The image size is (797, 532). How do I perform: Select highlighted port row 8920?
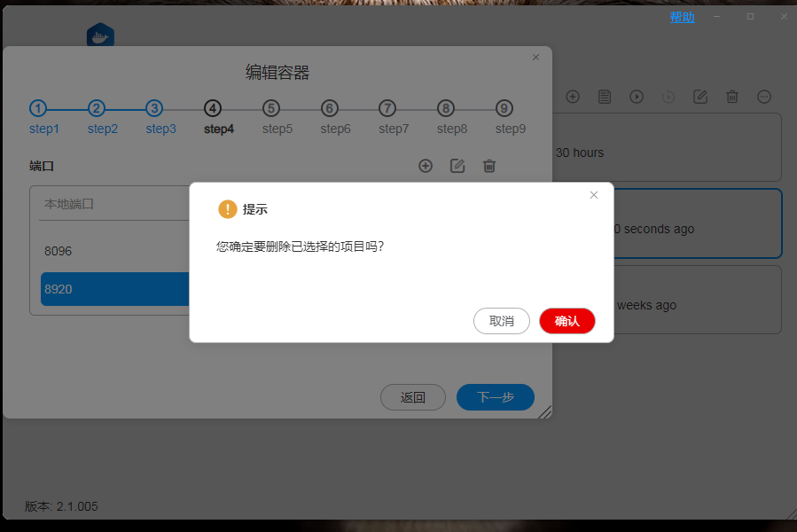115,289
